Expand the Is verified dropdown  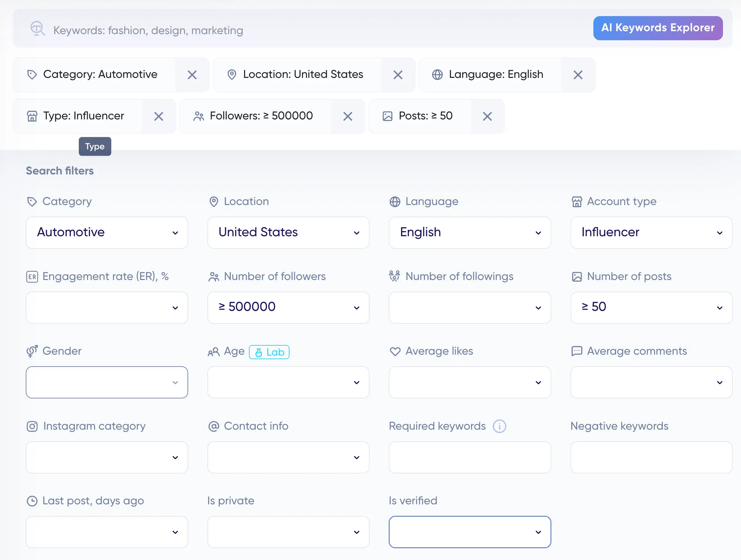470,532
